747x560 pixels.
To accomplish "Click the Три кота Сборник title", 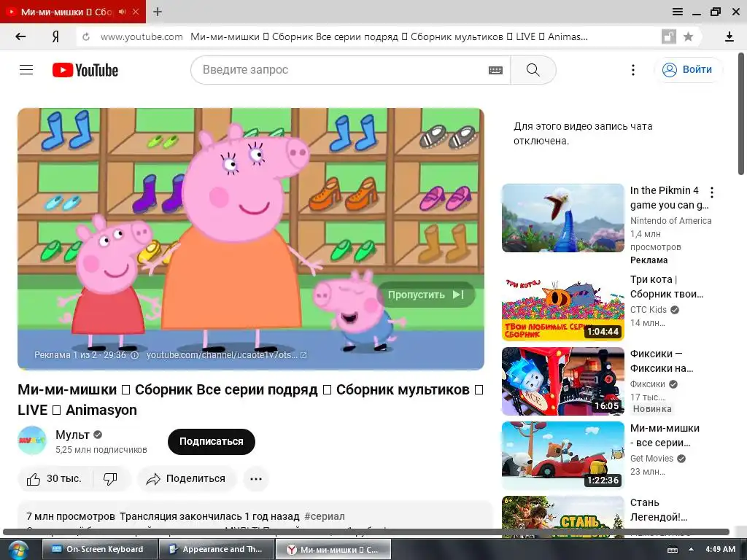I will tap(667, 287).
